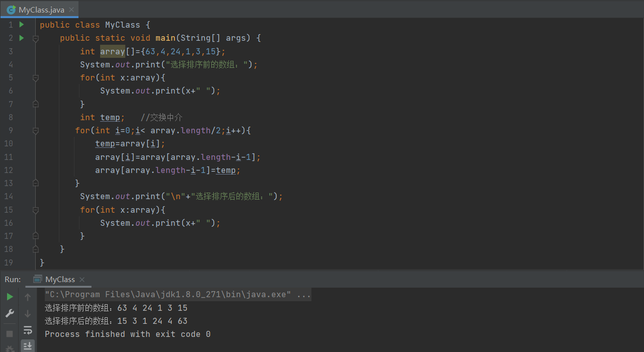
Task: Collapse the reversing for loop at line 9
Action: (x=36, y=131)
